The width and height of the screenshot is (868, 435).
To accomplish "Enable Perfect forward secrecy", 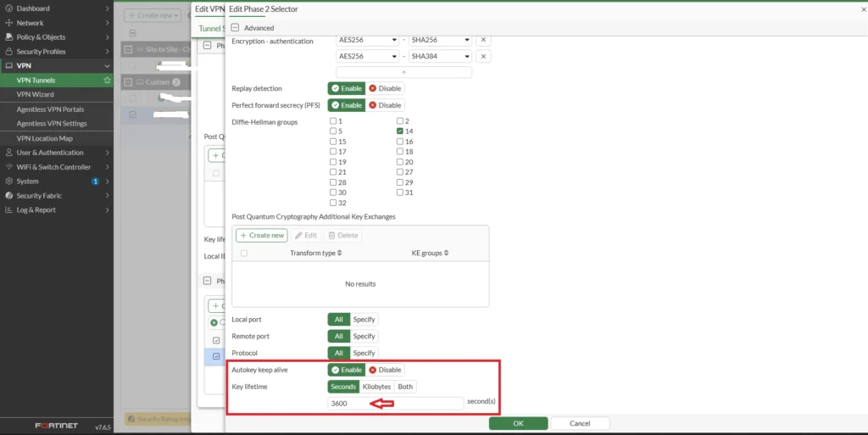I will tap(347, 105).
